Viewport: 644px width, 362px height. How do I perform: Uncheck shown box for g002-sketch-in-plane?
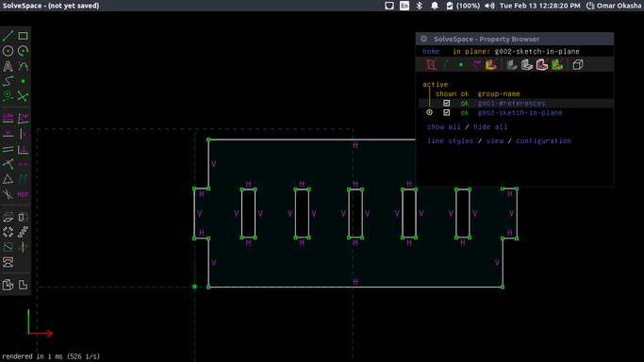[x=446, y=112]
